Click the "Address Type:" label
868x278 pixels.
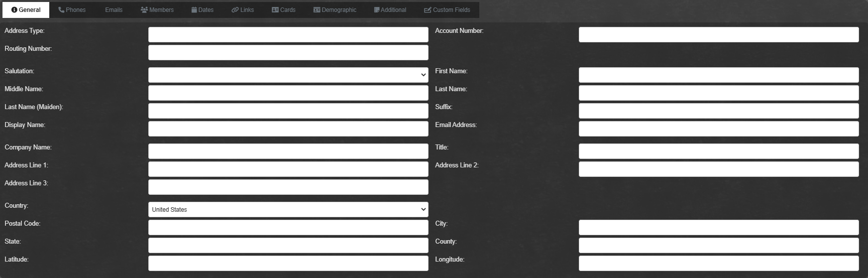24,31
